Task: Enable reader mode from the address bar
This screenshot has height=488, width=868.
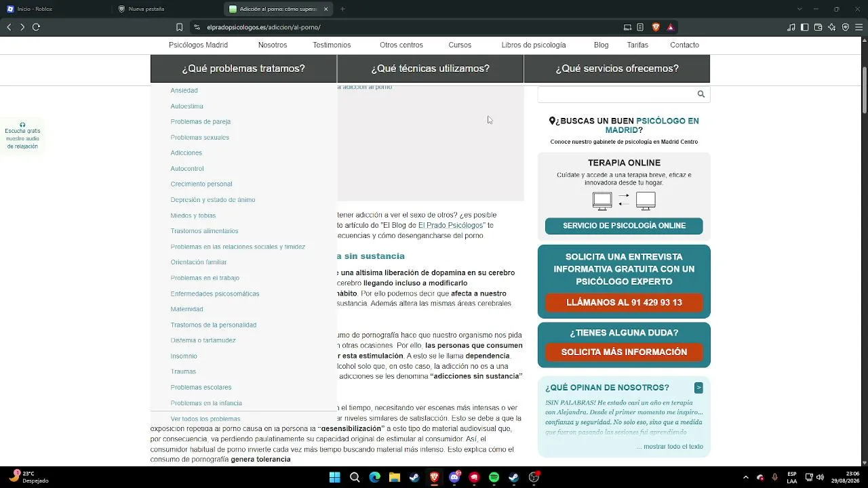Action: [x=640, y=27]
